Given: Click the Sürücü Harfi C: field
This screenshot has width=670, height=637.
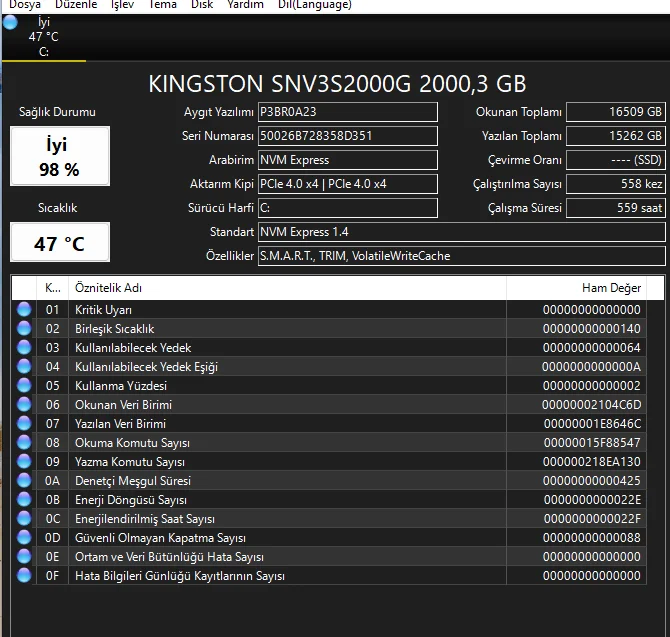Looking at the screenshot, I should (x=348, y=208).
